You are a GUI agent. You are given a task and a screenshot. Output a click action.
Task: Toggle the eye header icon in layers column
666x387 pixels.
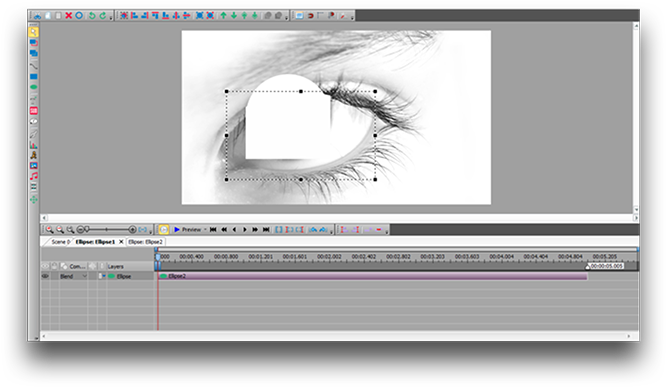coord(45,266)
